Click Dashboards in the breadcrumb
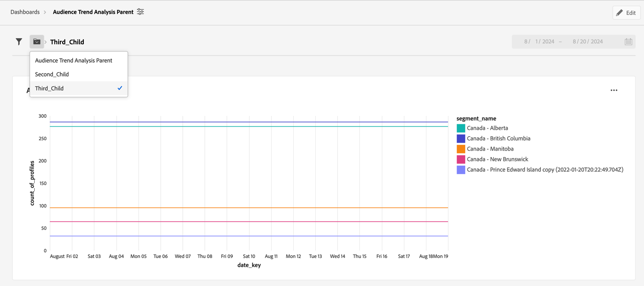 click(x=25, y=12)
